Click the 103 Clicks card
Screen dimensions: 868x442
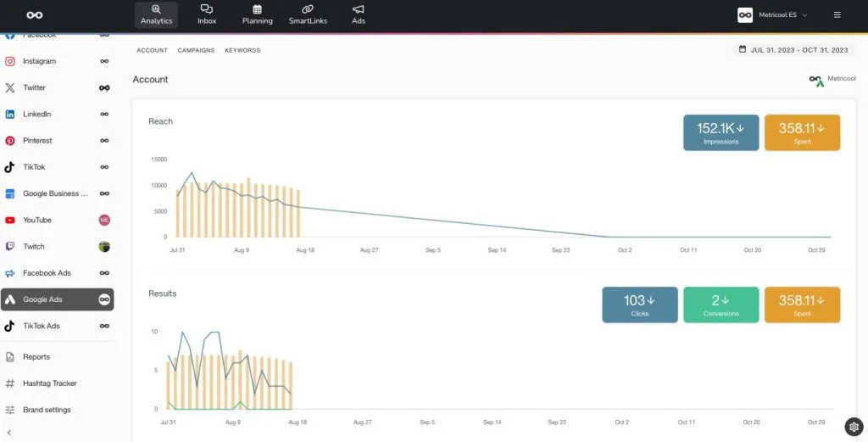[x=639, y=305]
